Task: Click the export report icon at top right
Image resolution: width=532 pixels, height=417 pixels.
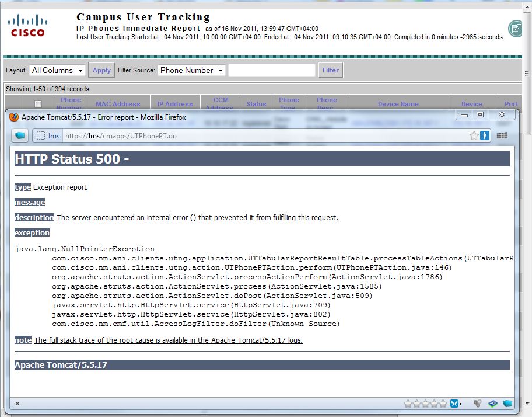Action: (x=516, y=29)
